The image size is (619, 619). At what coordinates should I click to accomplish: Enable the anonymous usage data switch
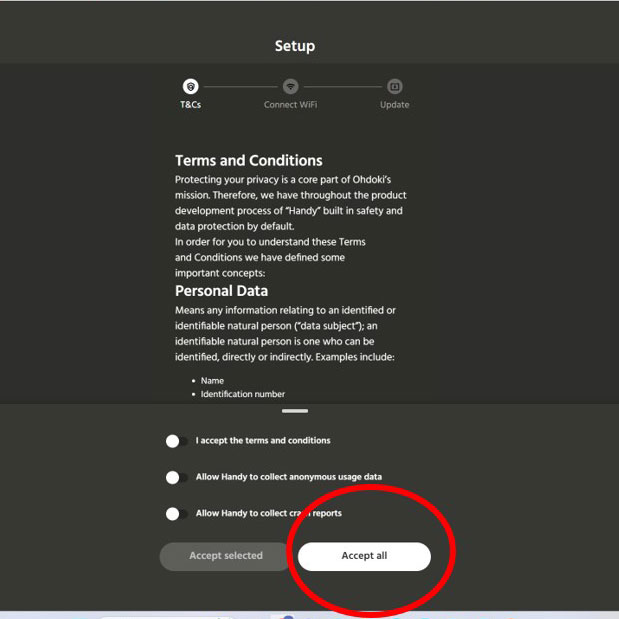[176, 478]
